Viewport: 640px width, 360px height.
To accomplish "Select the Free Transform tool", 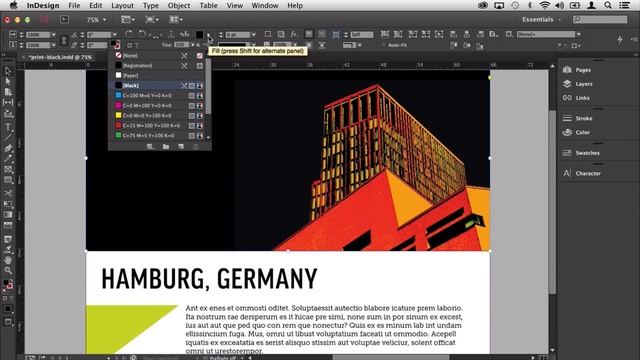I will [8, 204].
